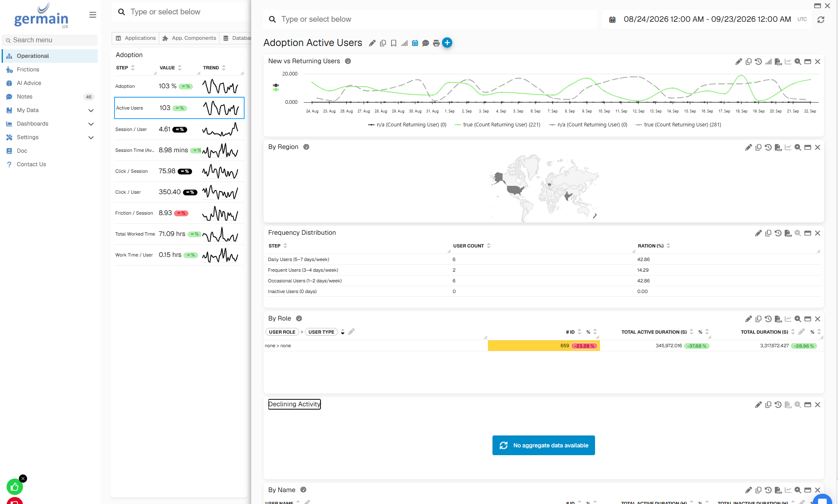838x504 pixels.
Task: Select the USER TYPE grouping pill
Action: point(321,332)
